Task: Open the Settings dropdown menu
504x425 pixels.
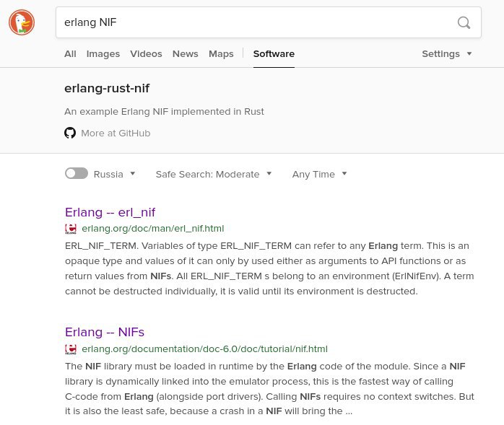Action: click(447, 53)
